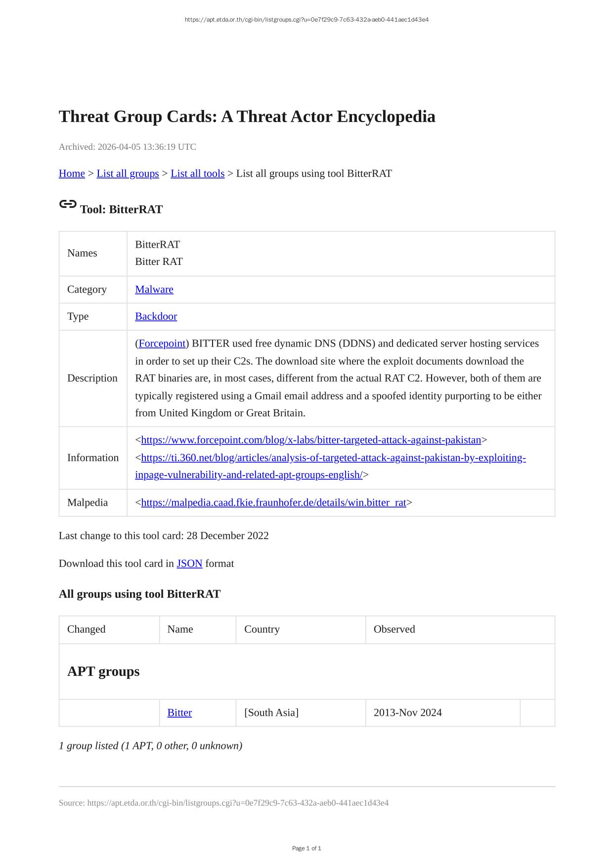Visit the Malpedia win.bitter_rat details link
This screenshot has height=868, width=614.
[273, 503]
